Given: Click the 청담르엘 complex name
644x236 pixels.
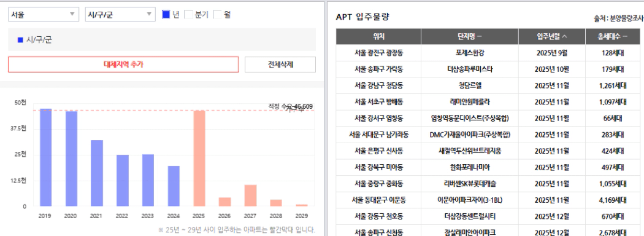Looking at the screenshot, I should pyautogui.click(x=470, y=85).
